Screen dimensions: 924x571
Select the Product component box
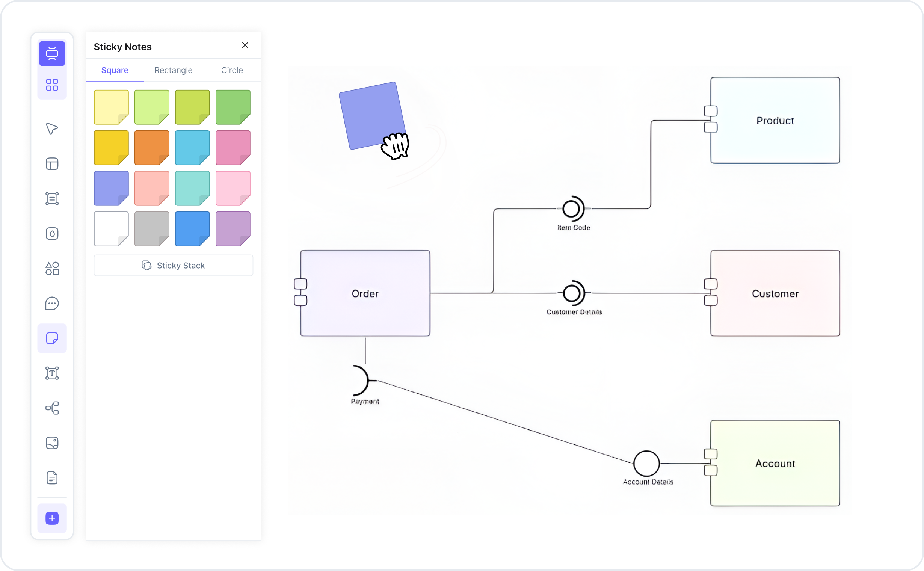[775, 121]
